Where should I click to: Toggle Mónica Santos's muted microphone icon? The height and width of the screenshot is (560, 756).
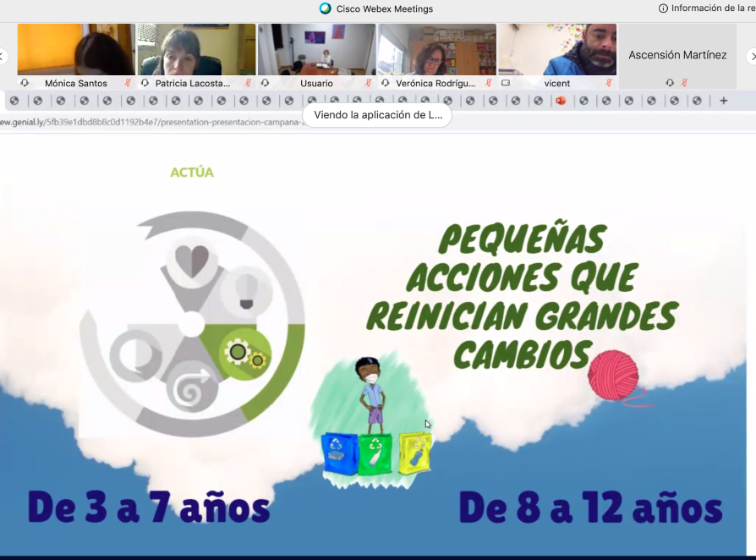pyautogui.click(x=128, y=83)
